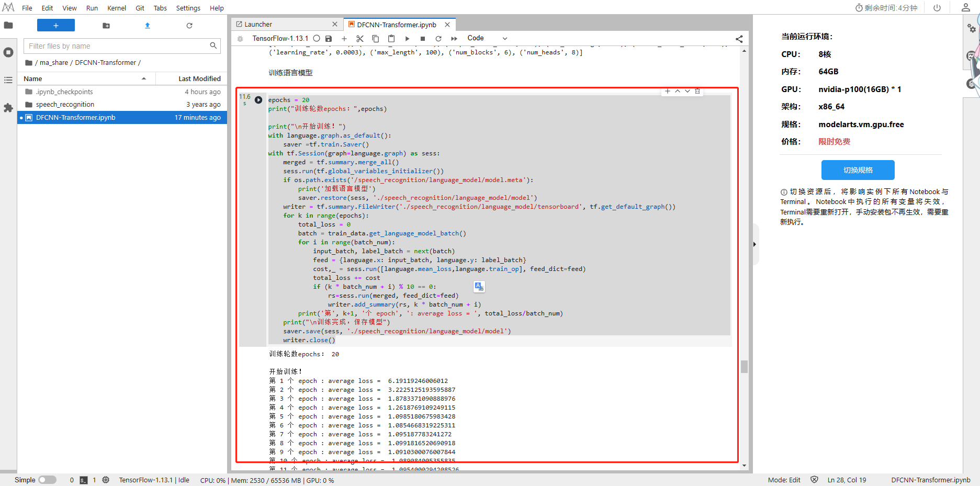Toggle the Simple mode switch
Screen dimensions: 980x486
tap(47, 480)
